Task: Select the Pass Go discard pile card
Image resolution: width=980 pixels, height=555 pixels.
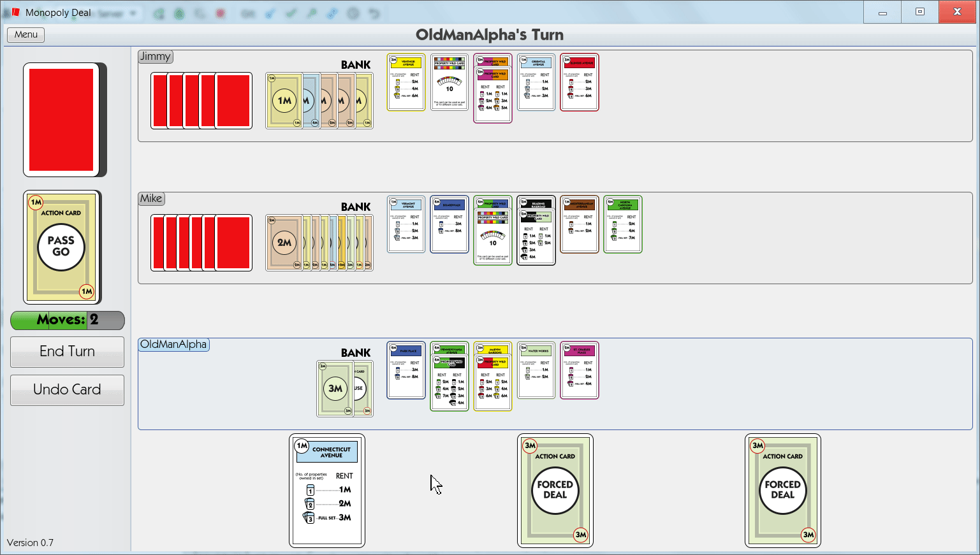Action: tap(62, 247)
